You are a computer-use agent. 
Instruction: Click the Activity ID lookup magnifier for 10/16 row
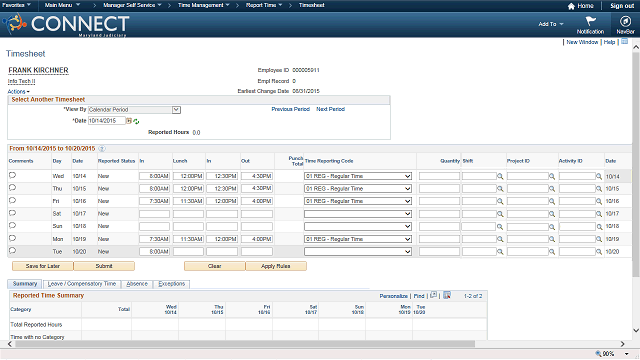point(599,201)
